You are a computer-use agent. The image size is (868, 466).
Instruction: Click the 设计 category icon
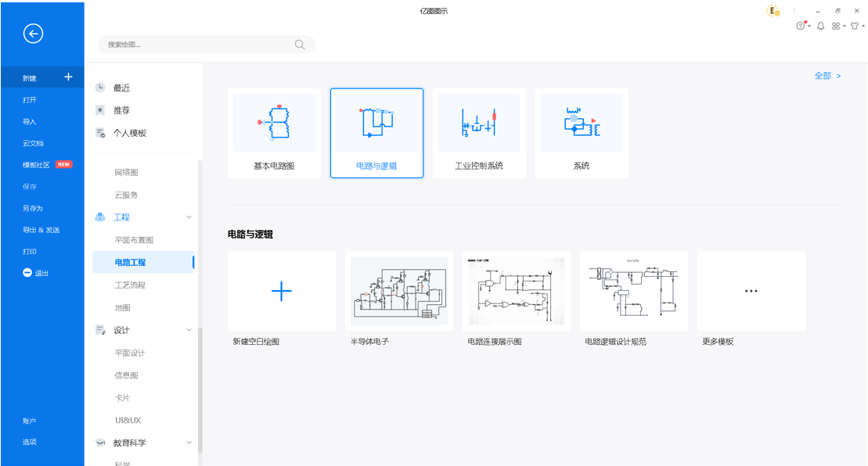pyautogui.click(x=100, y=330)
